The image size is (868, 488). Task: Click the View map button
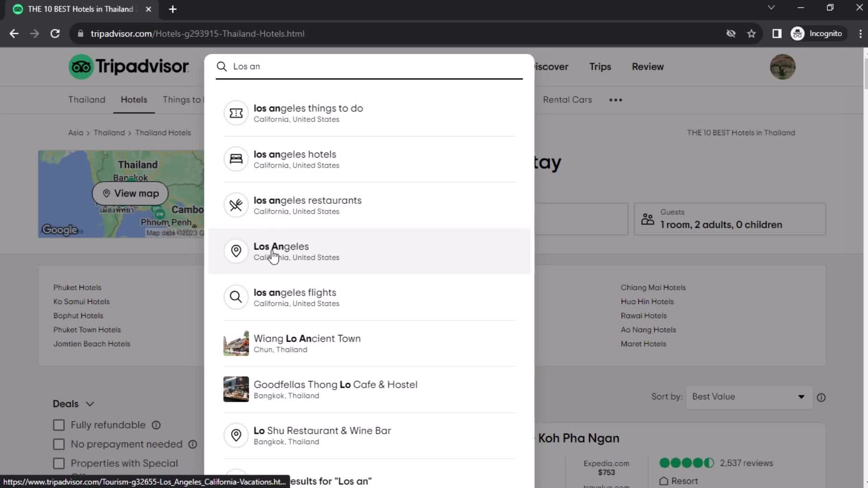click(130, 193)
